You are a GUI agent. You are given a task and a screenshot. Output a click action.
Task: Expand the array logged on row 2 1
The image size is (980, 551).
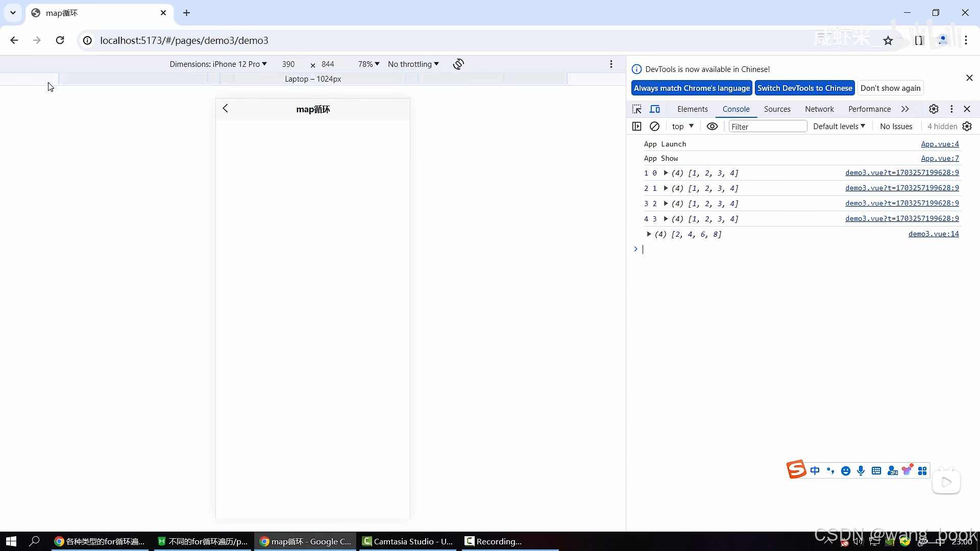tap(666, 188)
